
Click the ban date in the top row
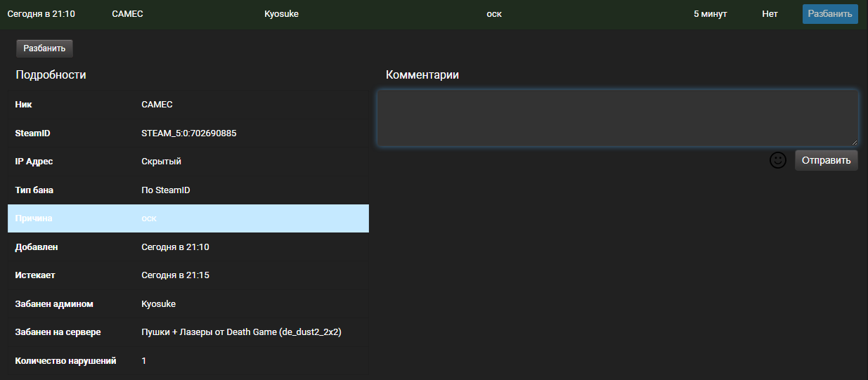[x=41, y=14]
